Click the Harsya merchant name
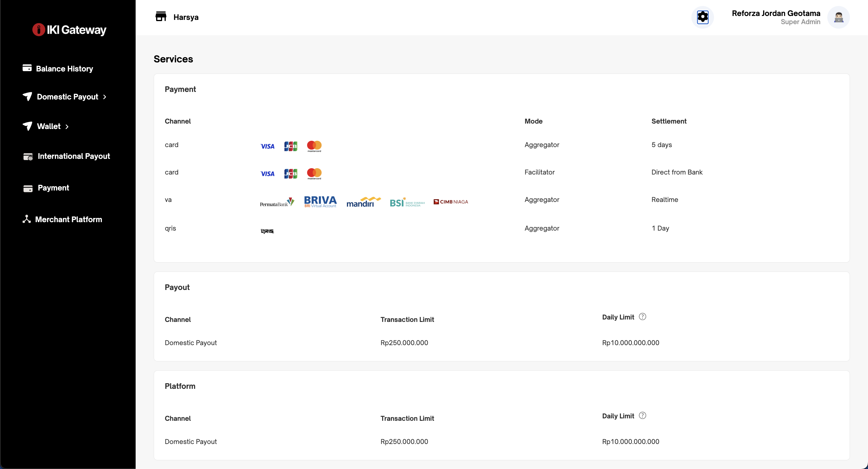Screen dimensions: 868x469 [186, 17]
